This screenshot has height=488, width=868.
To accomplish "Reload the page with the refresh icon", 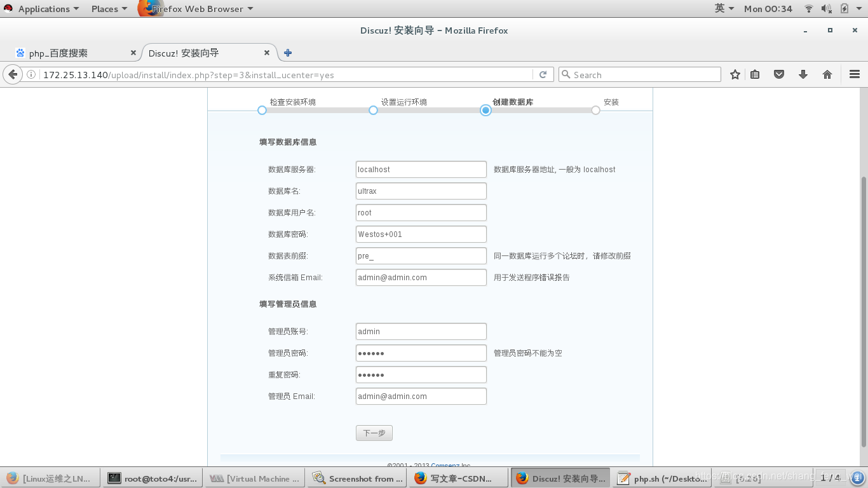I will (x=543, y=74).
